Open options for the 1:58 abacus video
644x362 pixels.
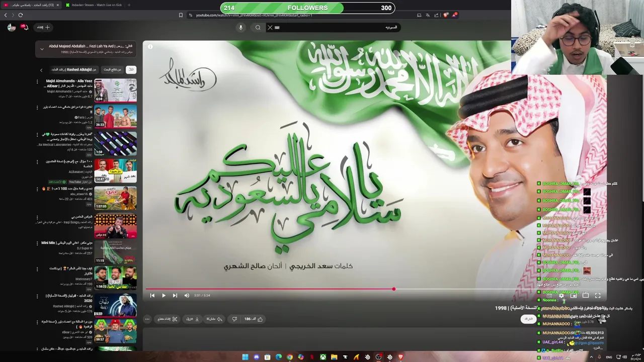(37, 135)
